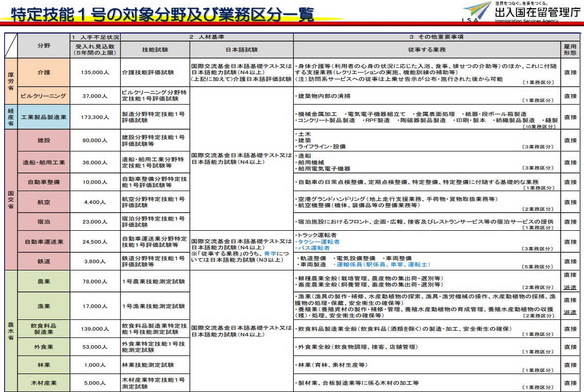The width and height of the screenshot is (584, 392).
Task: Click the 国交省 ministry label
Action: click(11, 199)
